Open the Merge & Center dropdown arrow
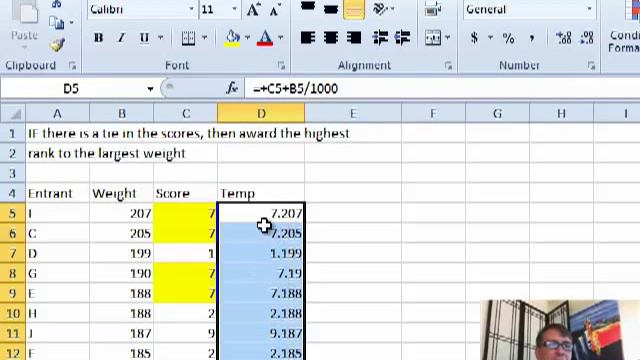The image size is (640, 360). [x=448, y=38]
